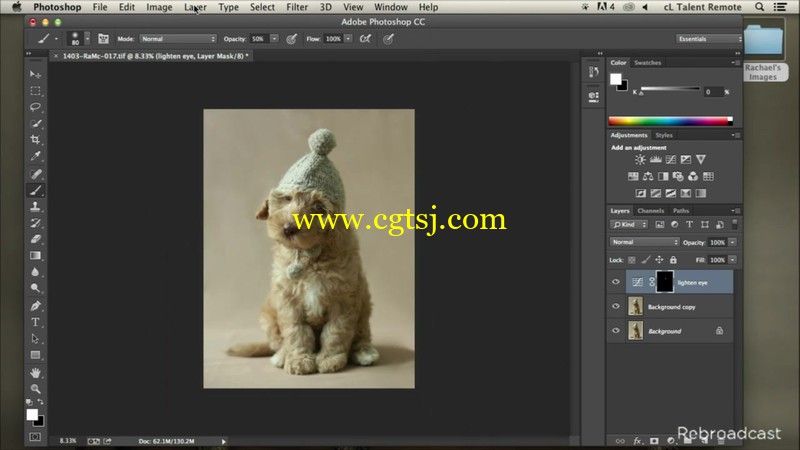Select the Quick Selection tool

35,123
